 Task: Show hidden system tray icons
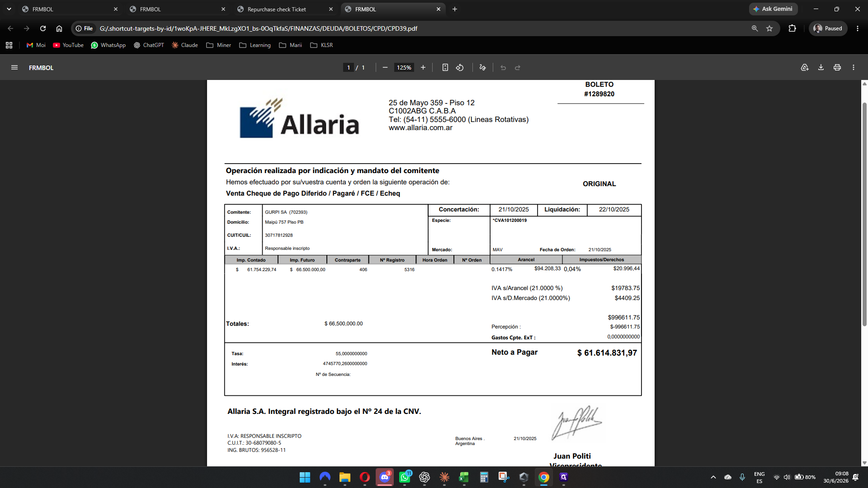713,477
